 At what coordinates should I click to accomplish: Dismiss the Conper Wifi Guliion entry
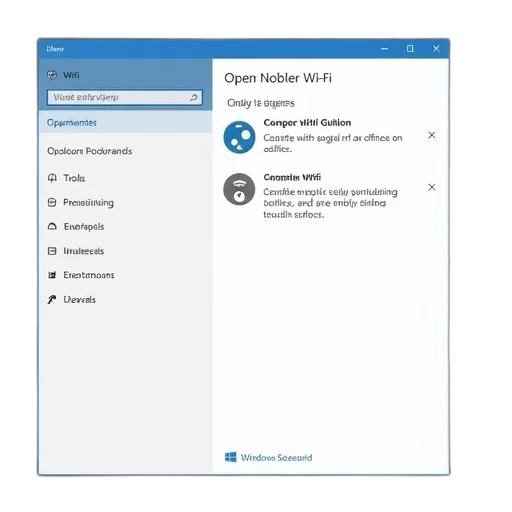tap(432, 135)
